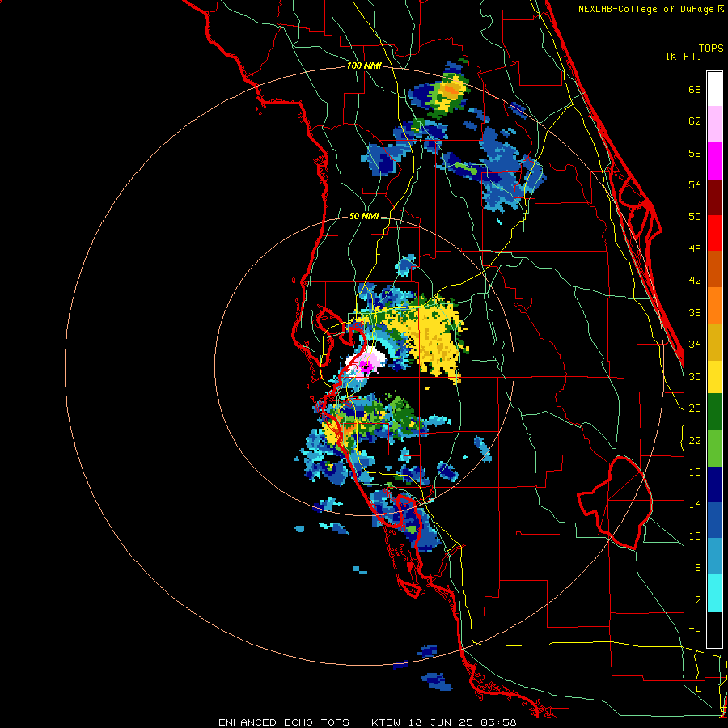728x728 pixels.
Task: Select the light blue legend swatch near 6
Action: [714, 557]
